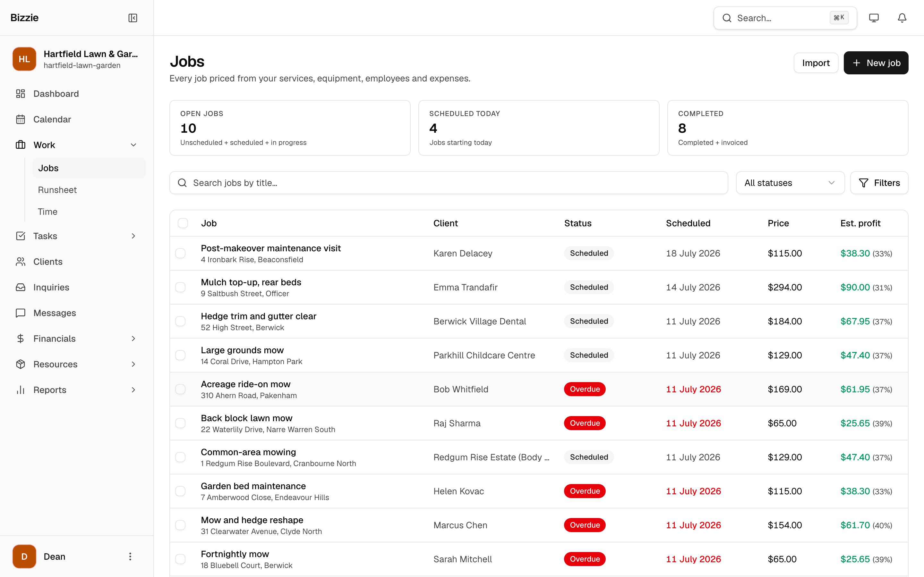
Task: Open the Time submenu item
Action: [x=48, y=212]
